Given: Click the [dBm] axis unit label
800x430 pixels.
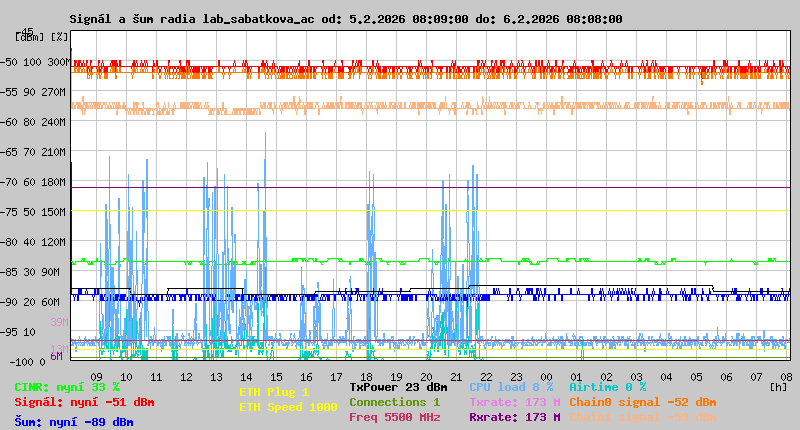Looking at the screenshot, I should (28, 37).
